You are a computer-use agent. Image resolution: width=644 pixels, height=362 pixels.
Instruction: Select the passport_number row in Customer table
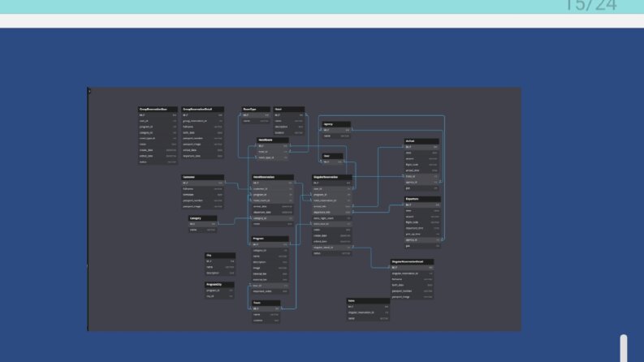[202, 200]
